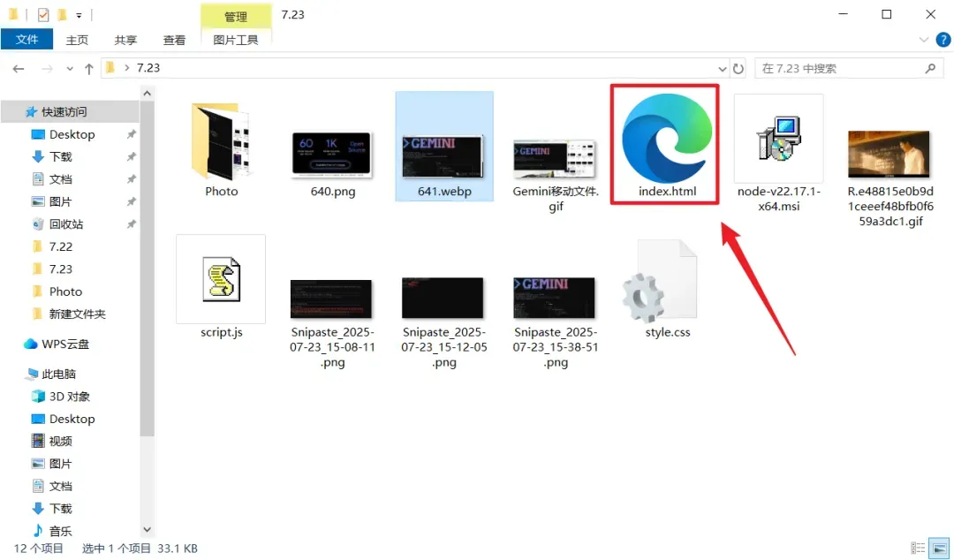Open the 文件 menu tab
Screen dimensions: 954x560
coord(26,40)
